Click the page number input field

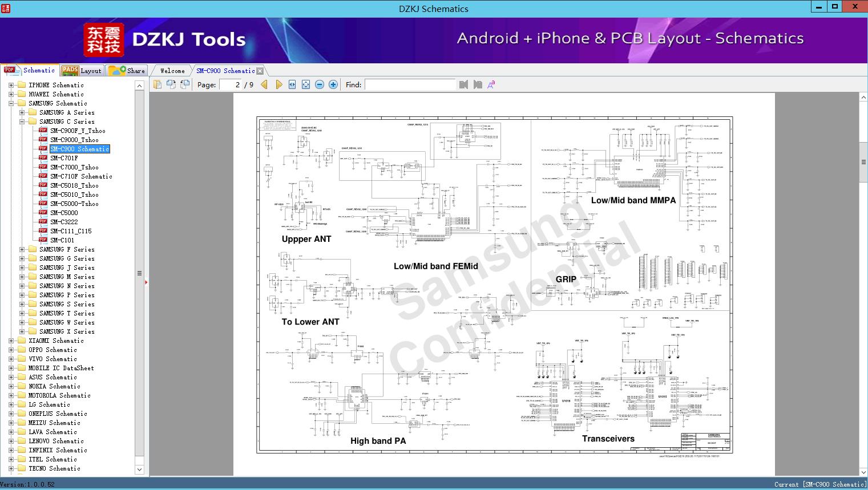pyautogui.click(x=231, y=84)
